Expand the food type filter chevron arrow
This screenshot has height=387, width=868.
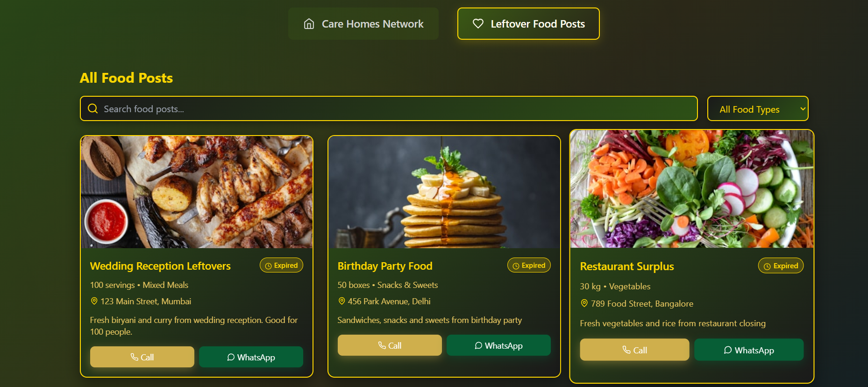click(x=803, y=109)
